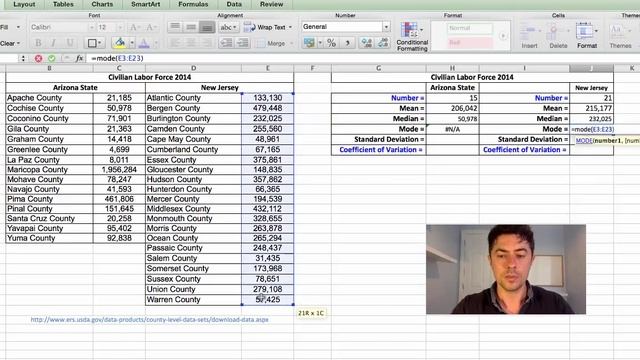Switch to the SmartArt tab
The height and width of the screenshot is (360, 640).
click(145, 4)
